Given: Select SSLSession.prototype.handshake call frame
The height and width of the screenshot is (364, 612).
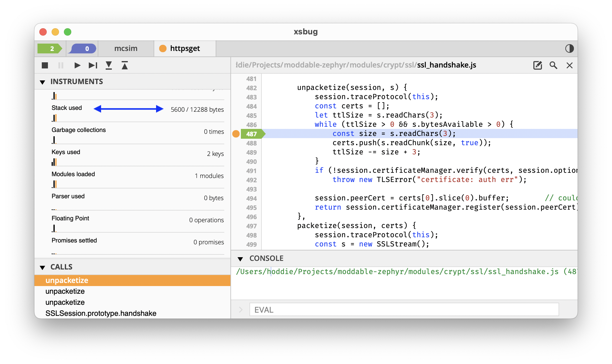Looking at the screenshot, I should pyautogui.click(x=101, y=313).
